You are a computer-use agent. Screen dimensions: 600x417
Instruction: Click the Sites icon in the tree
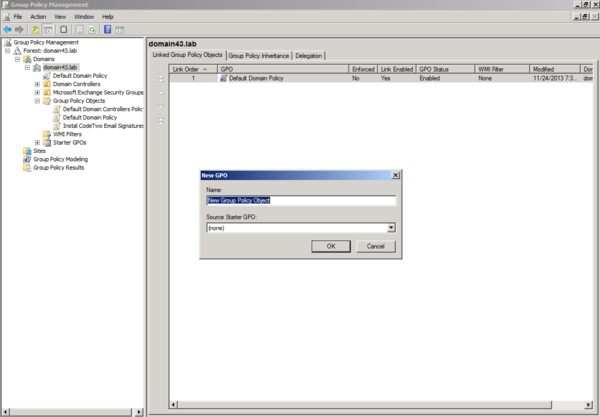[27, 151]
